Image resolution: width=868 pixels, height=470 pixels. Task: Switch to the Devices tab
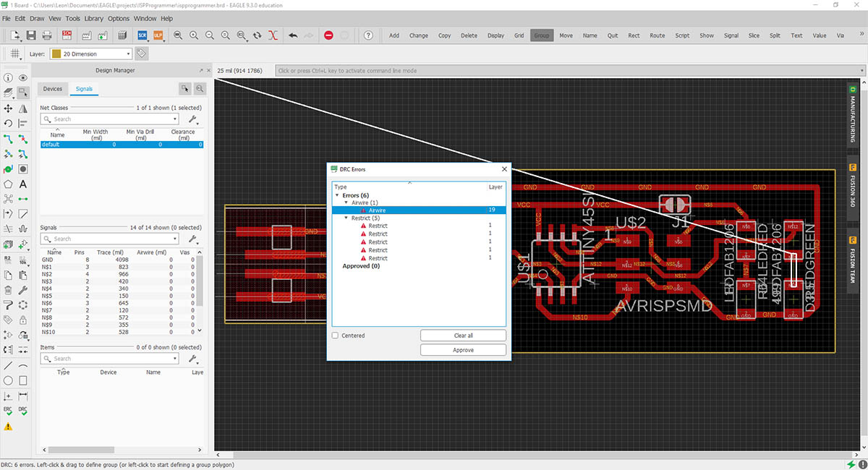pyautogui.click(x=53, y=89)
